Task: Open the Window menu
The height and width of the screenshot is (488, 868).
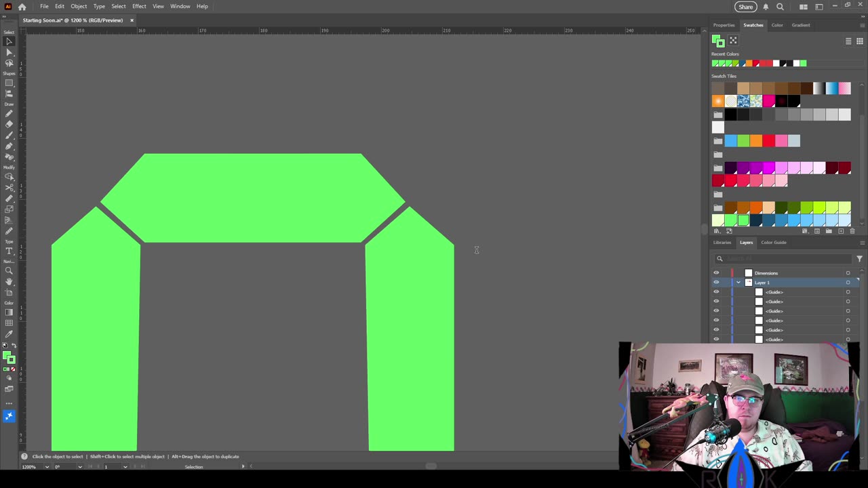Action: (180, 7)
